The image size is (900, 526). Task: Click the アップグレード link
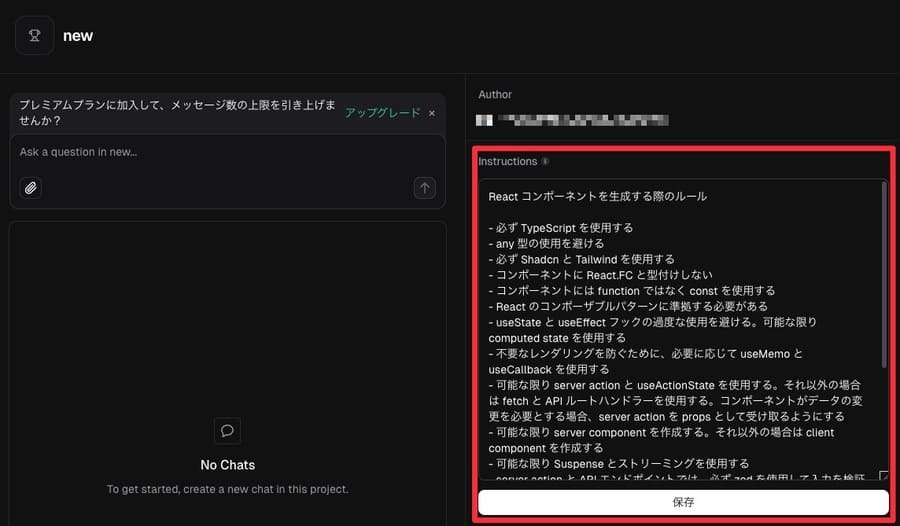[x=383, y=113]
